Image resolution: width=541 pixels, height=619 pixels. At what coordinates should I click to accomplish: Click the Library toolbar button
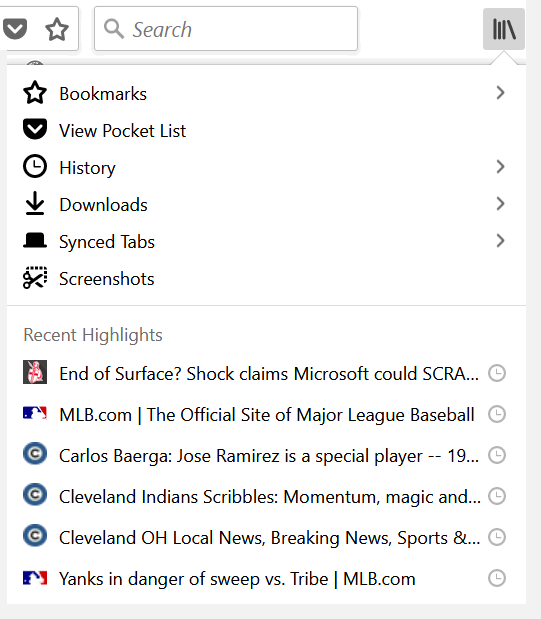(x=503, y=29)
